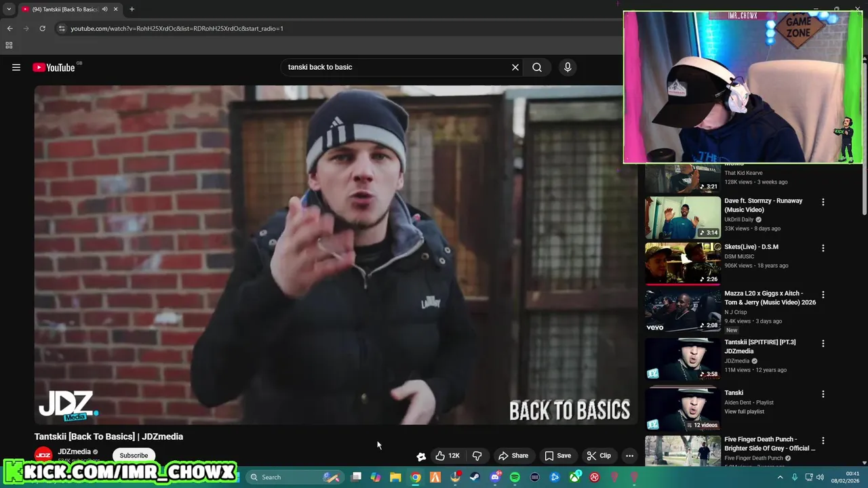Click Chrome icon in the taskbar

pos(416,477)
